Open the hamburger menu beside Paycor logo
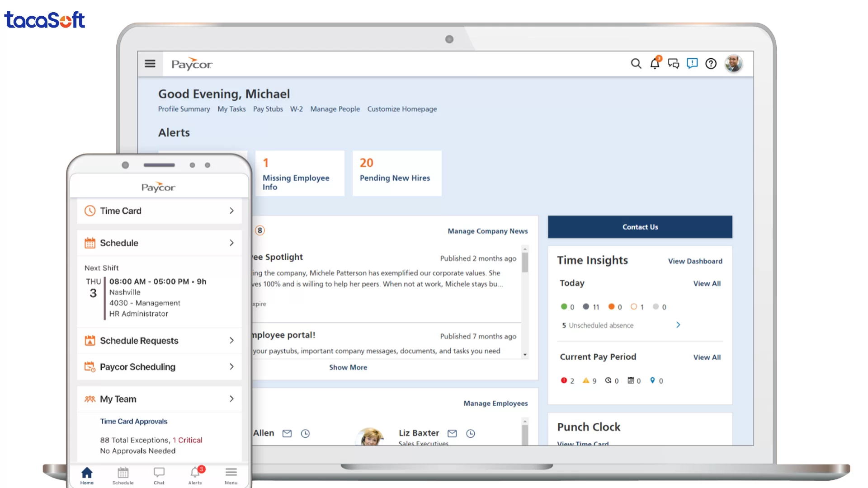Screen dimensions: 868x488 coord(150,64)
